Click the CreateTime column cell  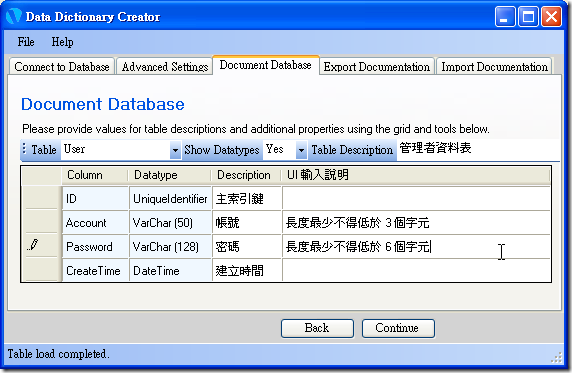pyautogui.click(x=96, y=270)
